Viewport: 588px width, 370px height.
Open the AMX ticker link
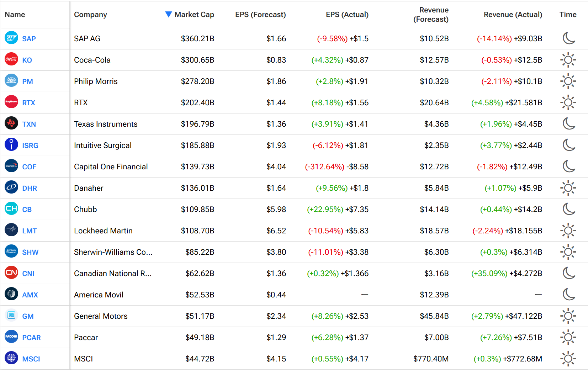pyautogui.click(x=30, y=295)
